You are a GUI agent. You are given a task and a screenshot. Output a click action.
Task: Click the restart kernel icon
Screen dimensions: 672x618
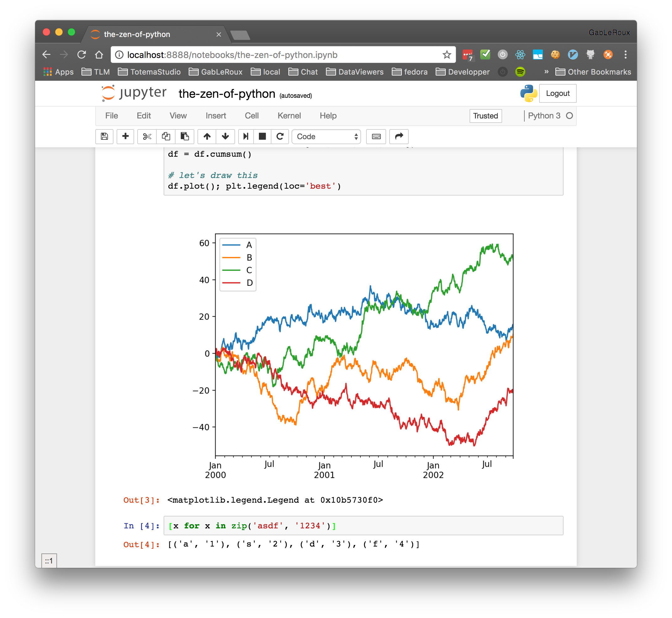click(281, 136)
